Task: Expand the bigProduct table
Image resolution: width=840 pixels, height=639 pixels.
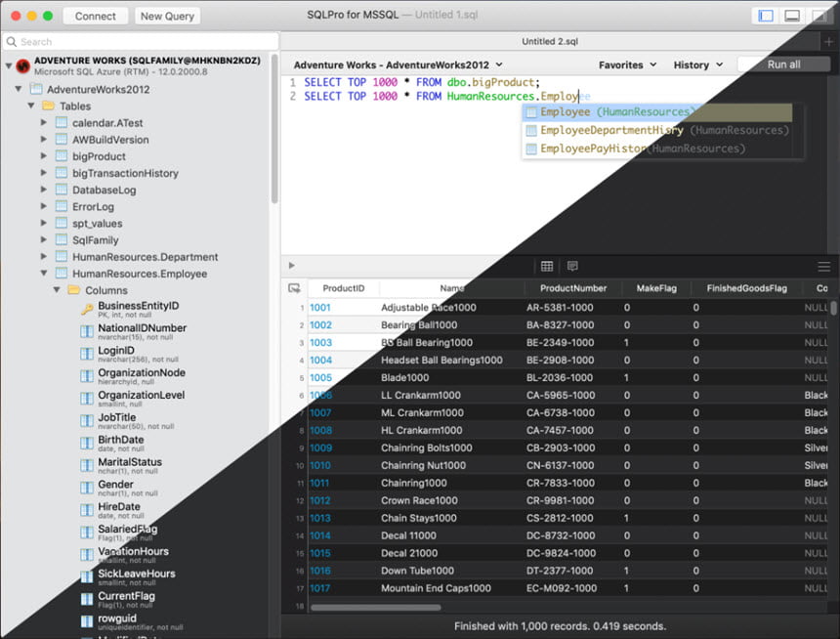Action: (x=44, y=156)
